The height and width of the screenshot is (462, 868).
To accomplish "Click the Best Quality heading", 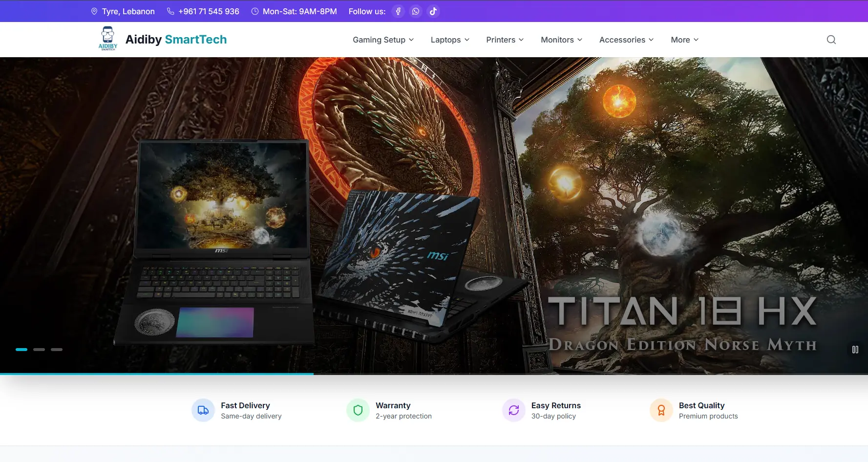I will 701,405.
